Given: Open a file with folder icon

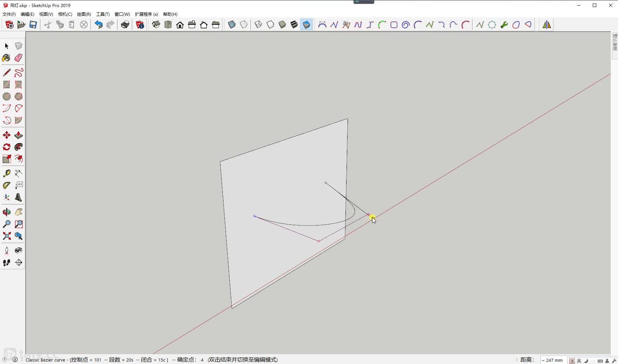Looking at the screenshot, I should coord(21,25).
